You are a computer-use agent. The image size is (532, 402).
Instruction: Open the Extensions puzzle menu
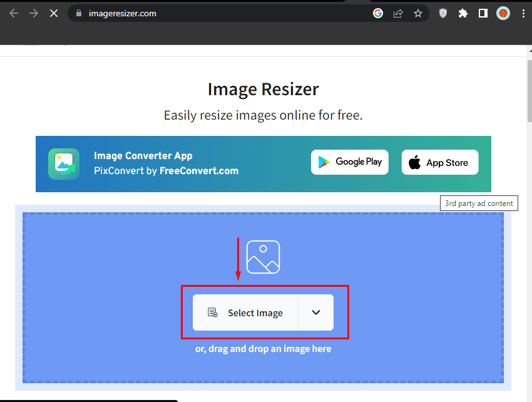(463, 13)
